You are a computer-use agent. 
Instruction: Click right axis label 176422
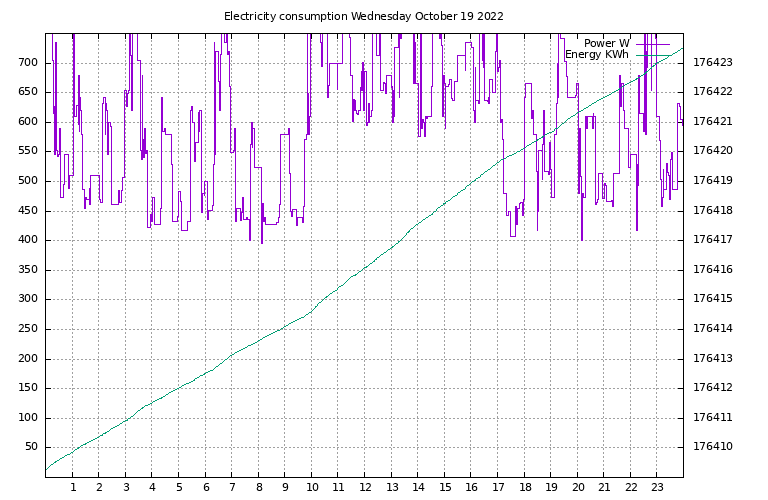(x=713, y=92)
